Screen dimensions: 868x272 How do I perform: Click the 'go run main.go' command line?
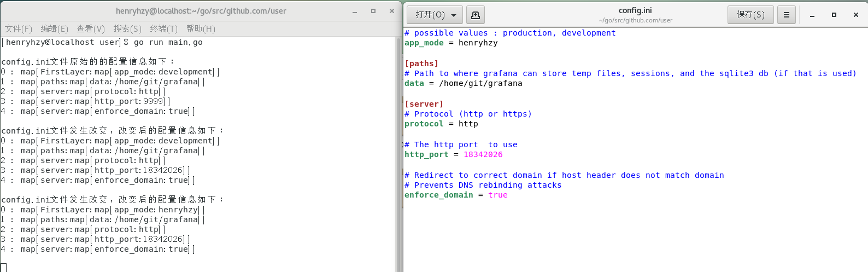(x=168, y=43)
